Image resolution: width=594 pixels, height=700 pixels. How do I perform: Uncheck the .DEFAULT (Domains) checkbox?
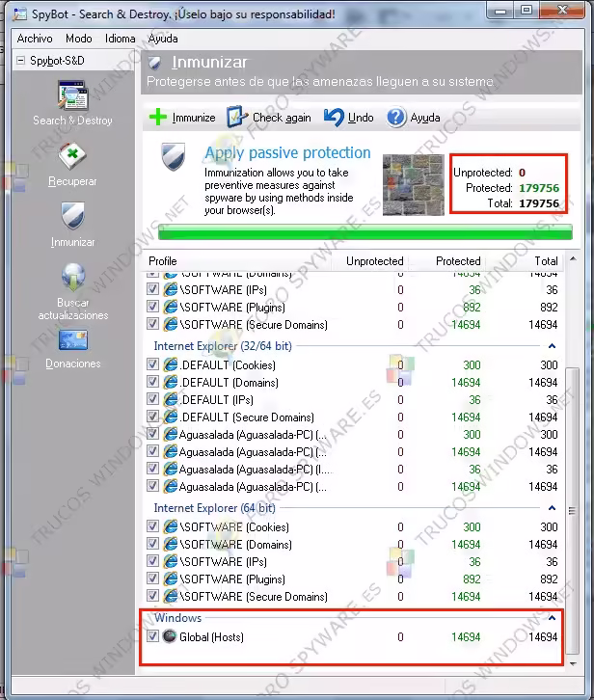pos(152,382)
